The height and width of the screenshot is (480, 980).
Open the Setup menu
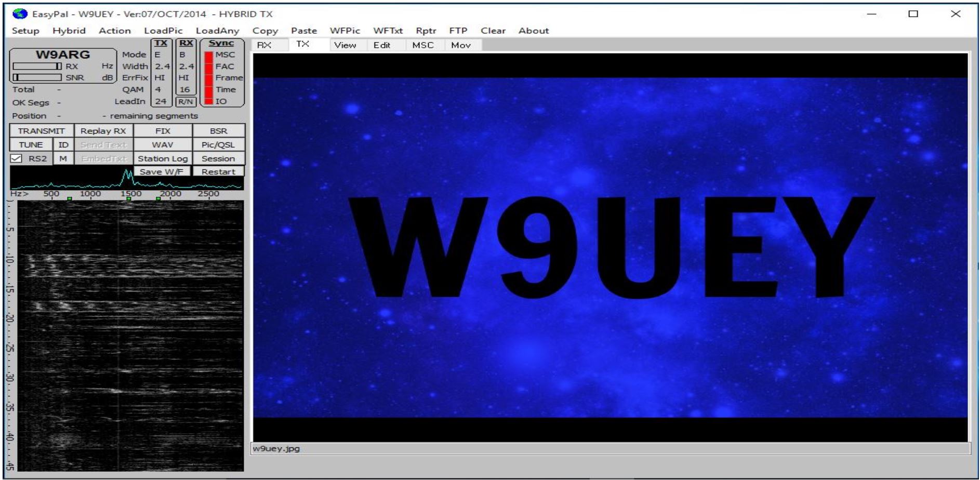tap(25, 31)
